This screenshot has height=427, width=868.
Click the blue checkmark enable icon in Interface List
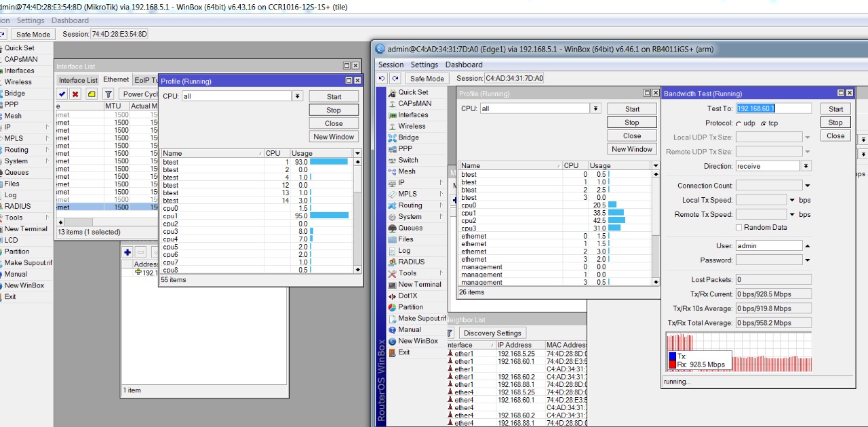[62, 94]
